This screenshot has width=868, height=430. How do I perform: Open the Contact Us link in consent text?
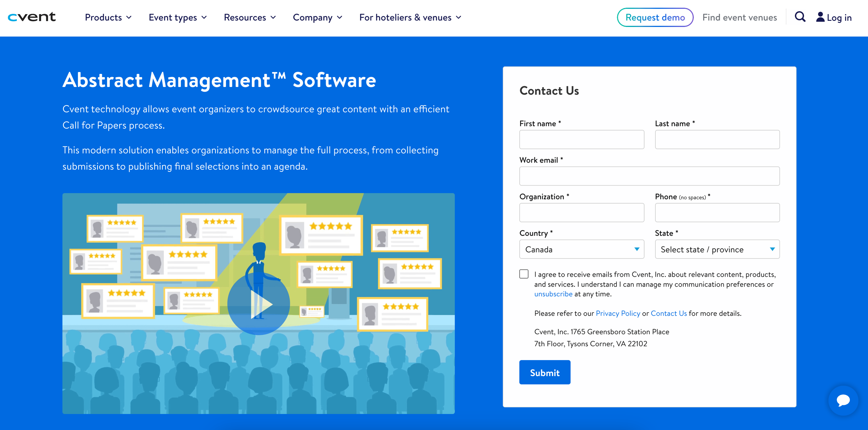(x=668, y=313)
